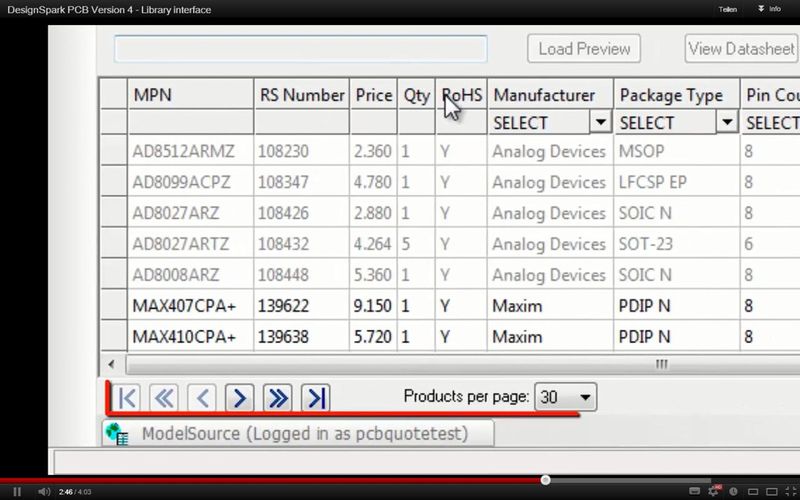Click RS number 108230
Viewport: 800px width, 500px height.
tap(302, 151)
